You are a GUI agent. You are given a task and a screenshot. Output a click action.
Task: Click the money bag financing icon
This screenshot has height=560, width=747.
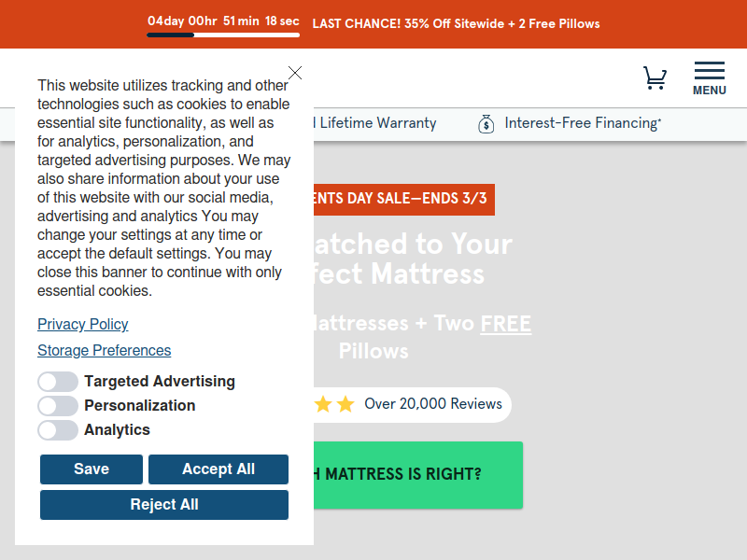click(486, 124)
